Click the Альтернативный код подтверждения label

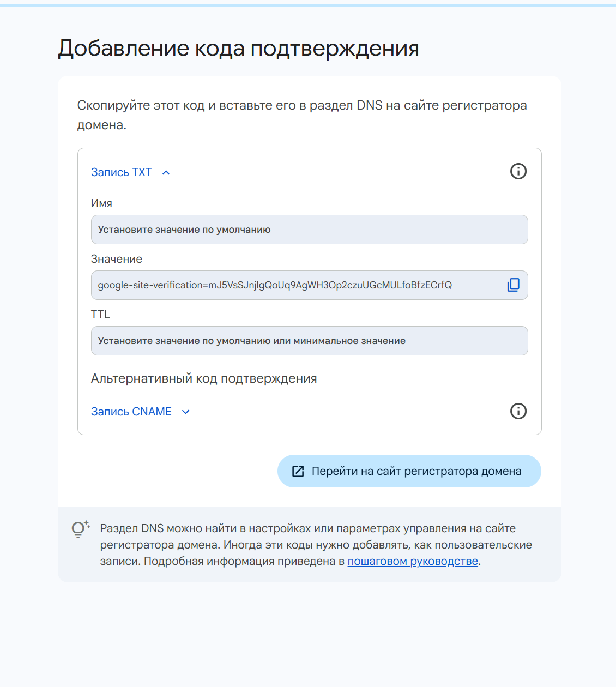point(204,378)
